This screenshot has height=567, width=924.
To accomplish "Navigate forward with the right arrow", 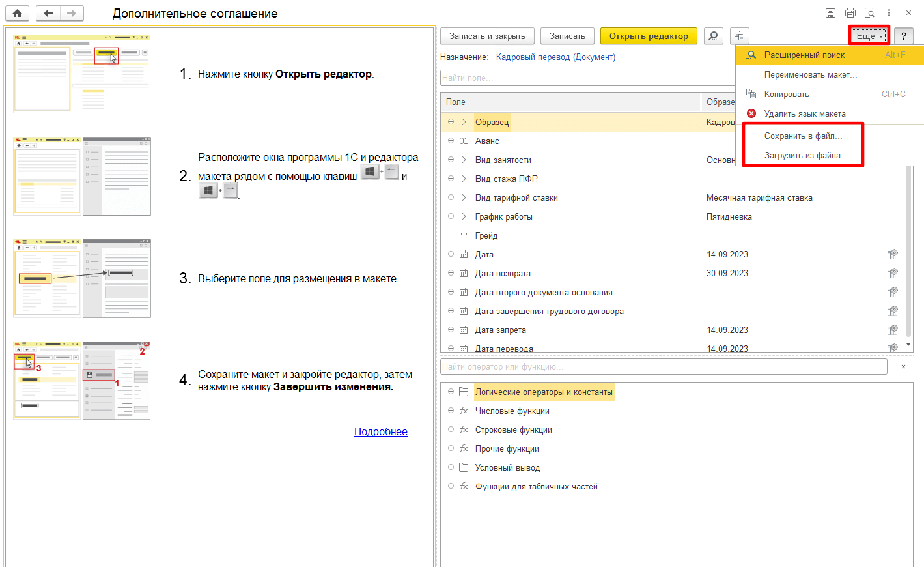I will point(72,13).
